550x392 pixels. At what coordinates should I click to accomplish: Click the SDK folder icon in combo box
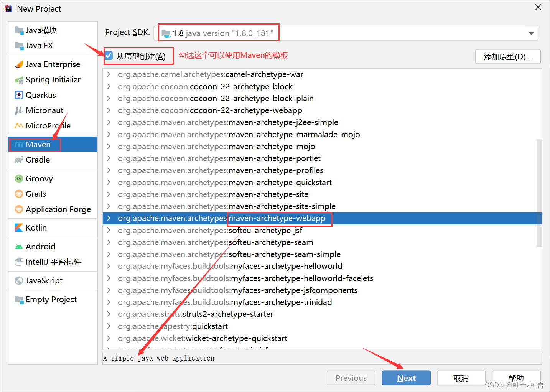point(166,33)
